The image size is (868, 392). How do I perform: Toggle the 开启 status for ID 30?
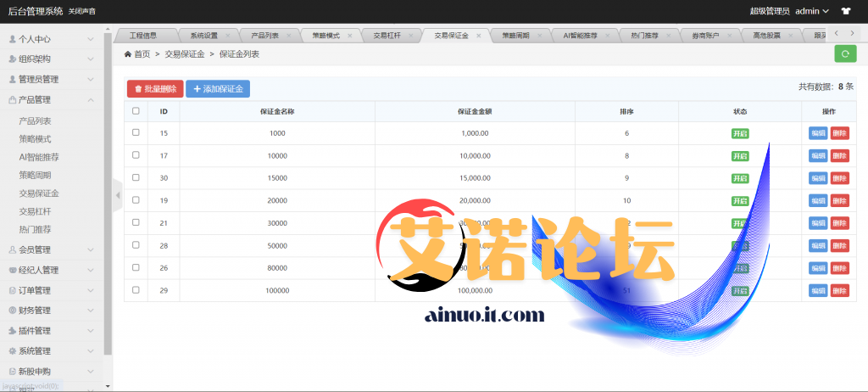[x=740, y=178]
